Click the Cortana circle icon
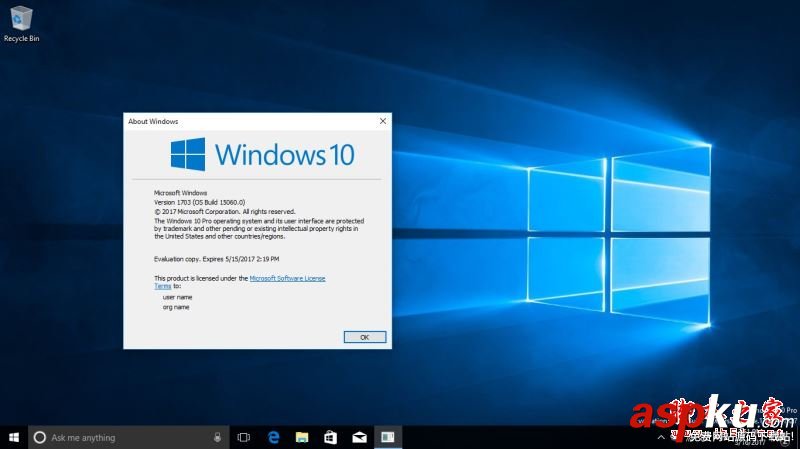The width and height of the screenshot is (800, 449). (x=39, y=437)
